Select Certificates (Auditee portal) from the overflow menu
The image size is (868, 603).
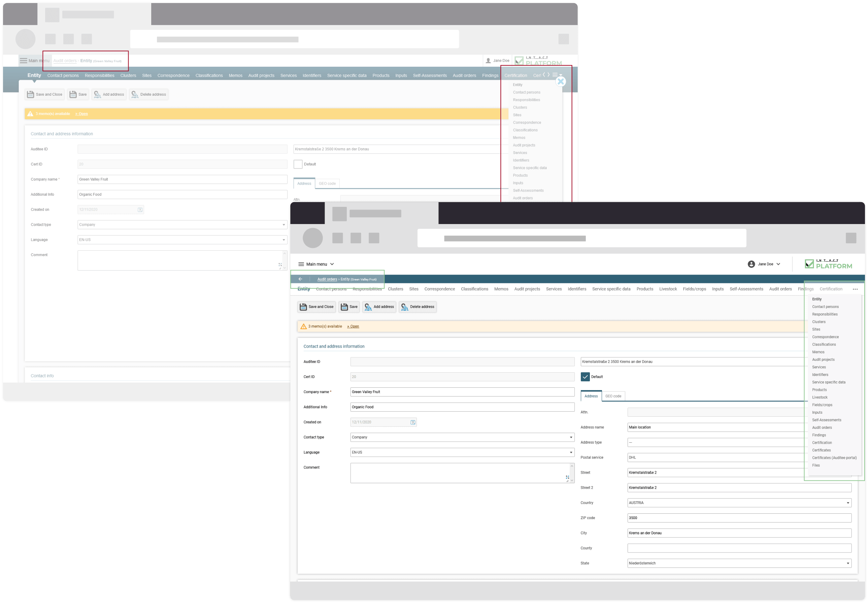(x=834, y=457)
